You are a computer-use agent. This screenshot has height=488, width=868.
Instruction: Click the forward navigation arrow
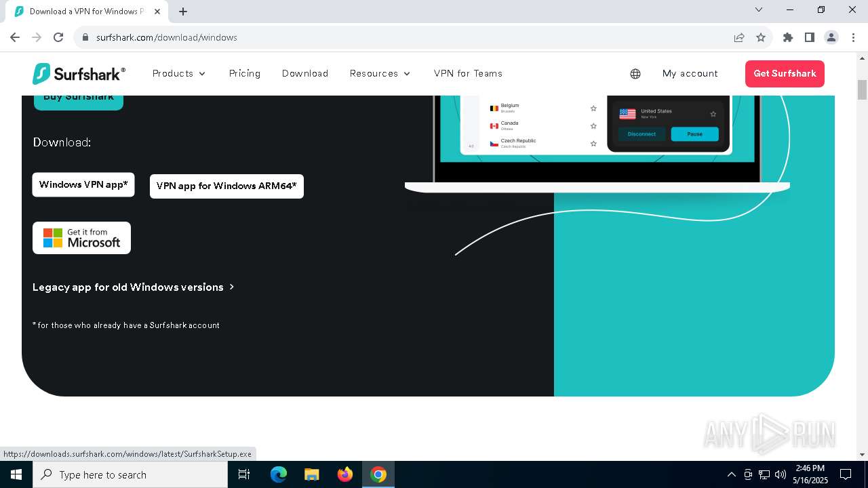point(37,37)
